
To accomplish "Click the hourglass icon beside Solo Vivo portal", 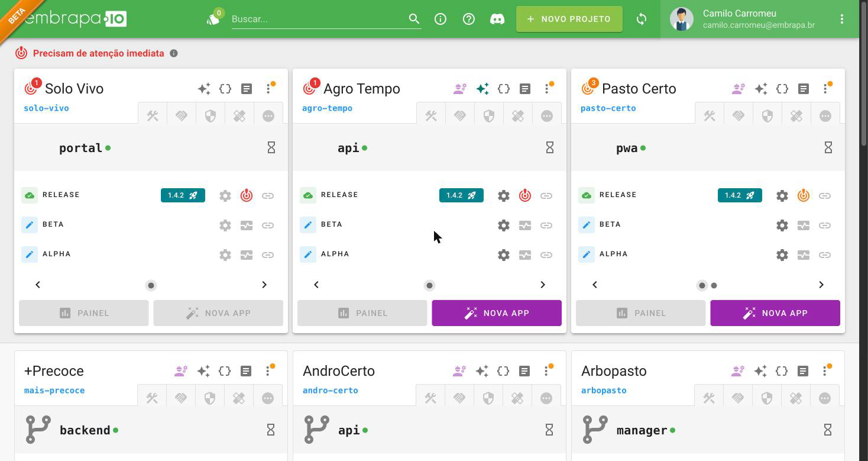I will coord(271,147).
